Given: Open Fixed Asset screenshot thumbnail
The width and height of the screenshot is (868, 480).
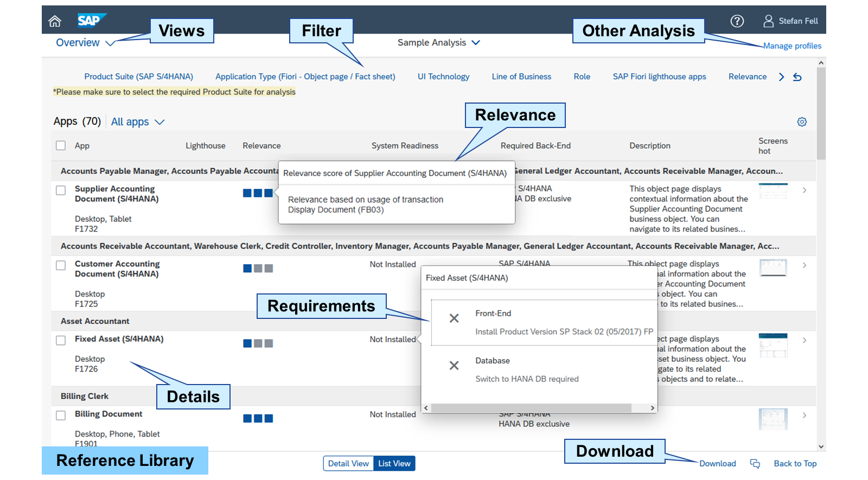Looking at the screenshot, I should pos(773,345).
